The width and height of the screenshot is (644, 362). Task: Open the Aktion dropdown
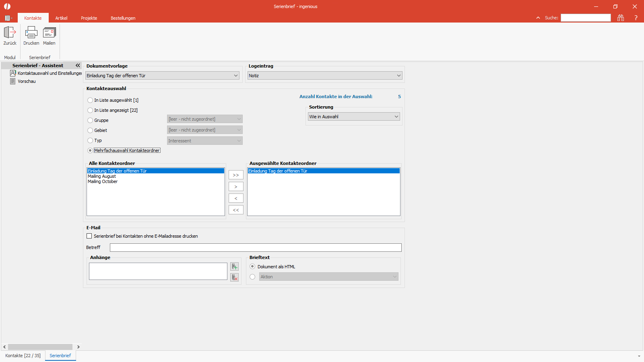pyautogui.click(x=329, y=277)
